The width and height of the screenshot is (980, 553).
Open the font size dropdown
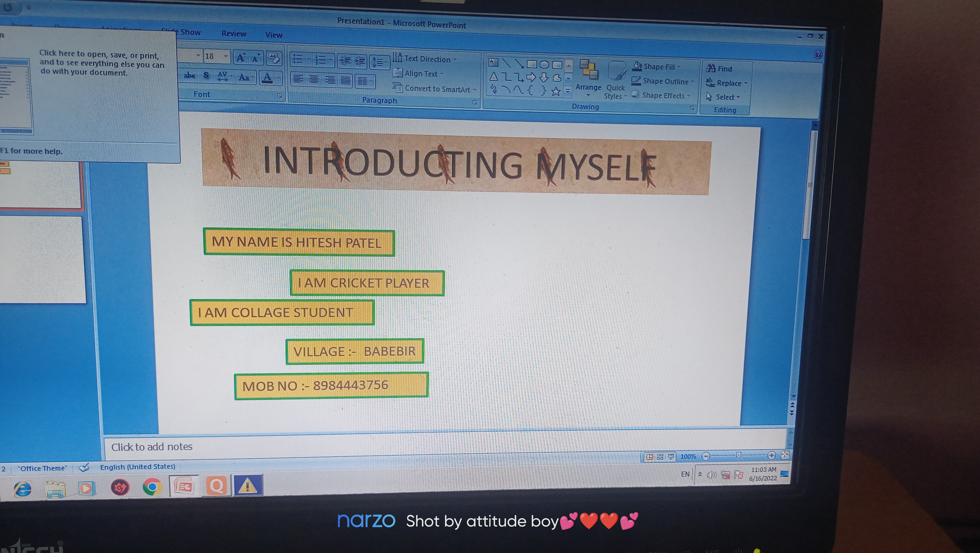coord(226,56)
